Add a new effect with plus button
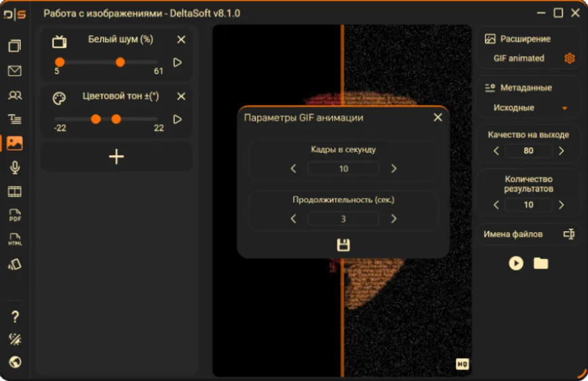Viewport: 588px width, 381px height. [117, 157]
